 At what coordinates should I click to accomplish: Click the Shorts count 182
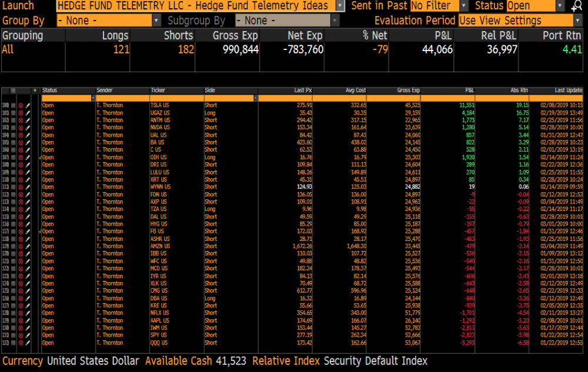pos(186,50)
